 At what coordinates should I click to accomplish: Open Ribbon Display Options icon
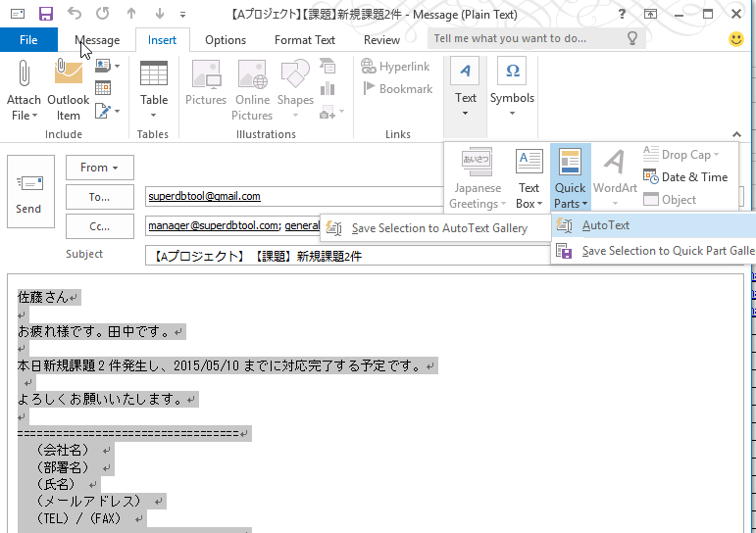(x=651, y=14)
